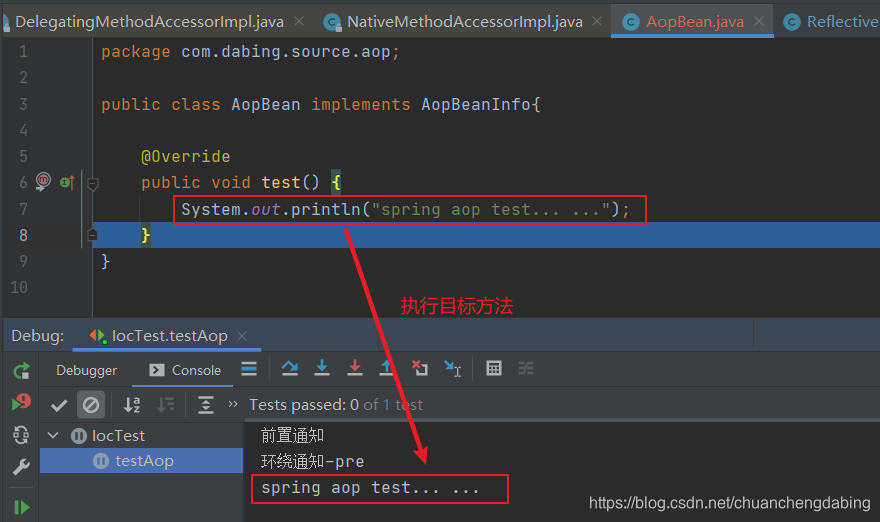The width and height of the screenshot is (880, 522).
Task: Close the AopBean.java tab
Action: (759, 21)
